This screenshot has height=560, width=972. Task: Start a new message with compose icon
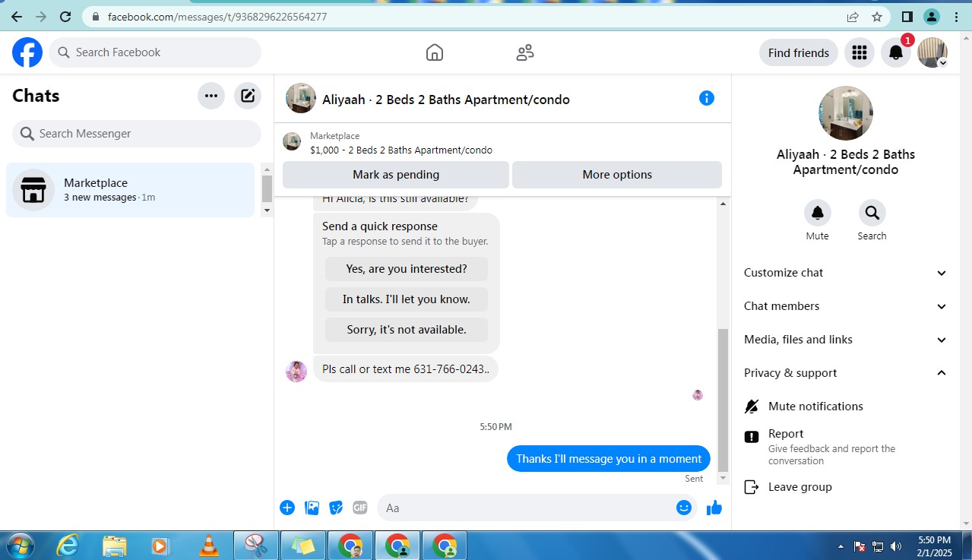coord(248,96)
